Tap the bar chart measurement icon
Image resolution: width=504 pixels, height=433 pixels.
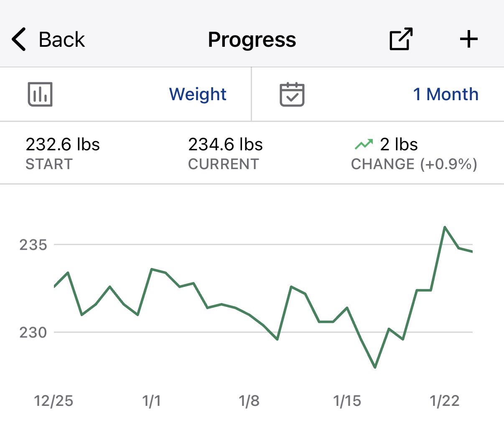[x=40, y=94]
